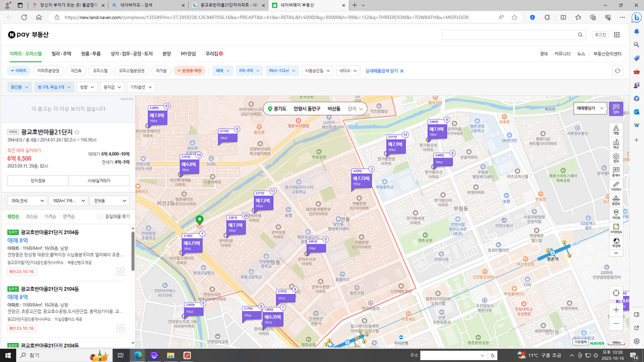Select the 원룸·투룸 tab
The image size is (644, 362).
(x=91, y=54)
